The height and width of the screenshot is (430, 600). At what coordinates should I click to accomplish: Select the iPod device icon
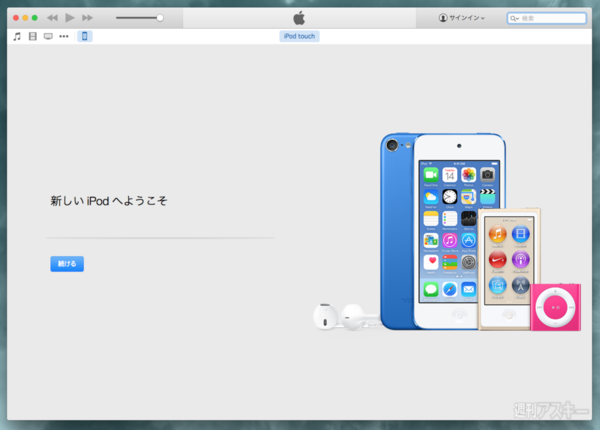click(85, 36)
